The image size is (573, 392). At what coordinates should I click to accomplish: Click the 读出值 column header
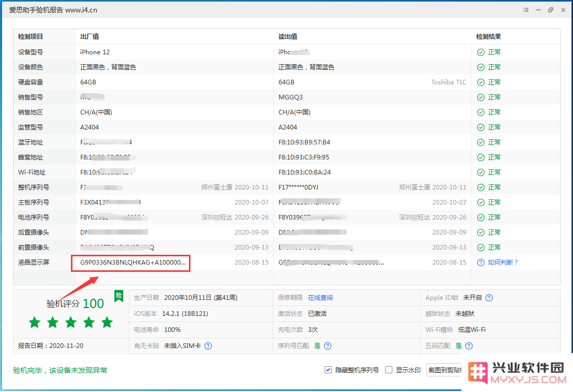[x=288, y=37]
